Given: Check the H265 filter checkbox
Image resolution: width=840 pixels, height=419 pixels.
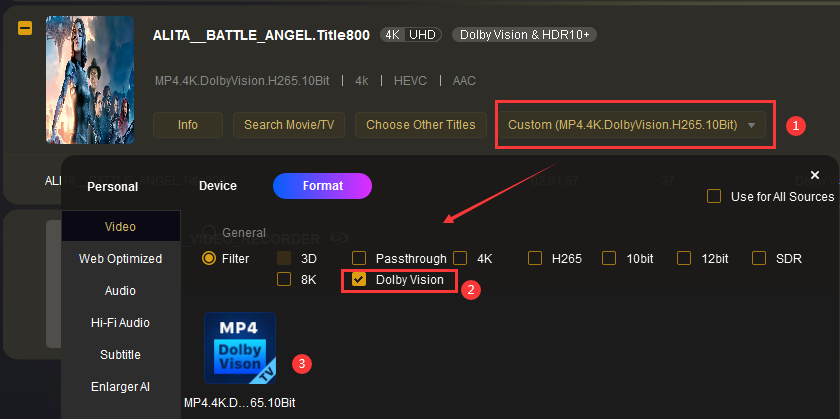Looking at the screenshot, I should click(535, 258).
